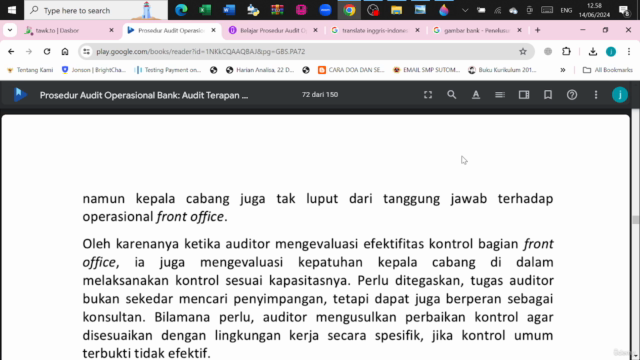Viewport: 640px width, 360px height.
Task: Open CARA DOA DAN SE... bookmark
Action: pos(351,70)
